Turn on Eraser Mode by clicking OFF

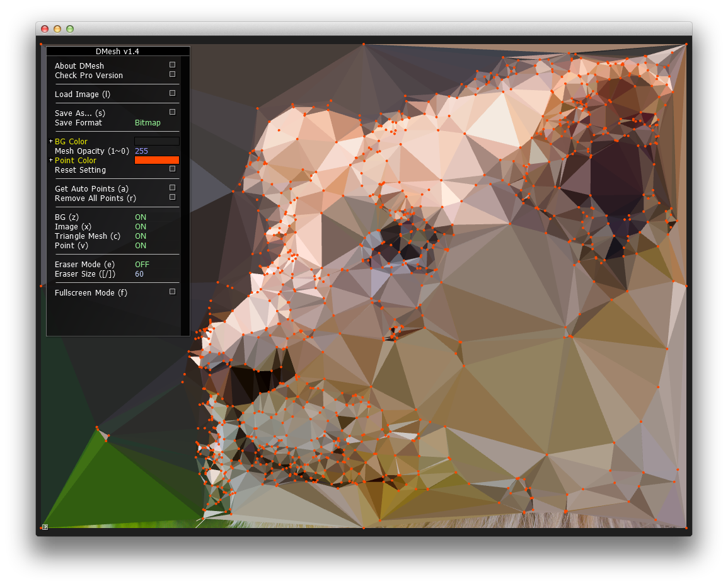pos(142,265)
